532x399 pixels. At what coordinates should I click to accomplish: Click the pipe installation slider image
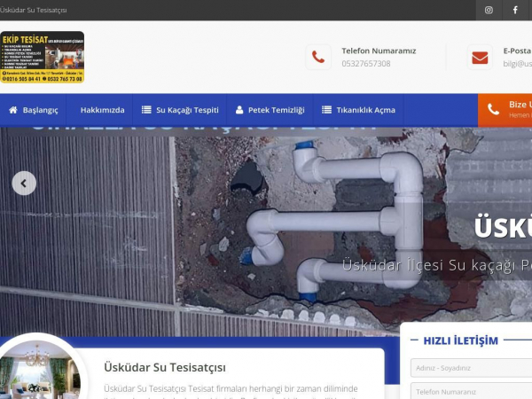pos(266,231)
